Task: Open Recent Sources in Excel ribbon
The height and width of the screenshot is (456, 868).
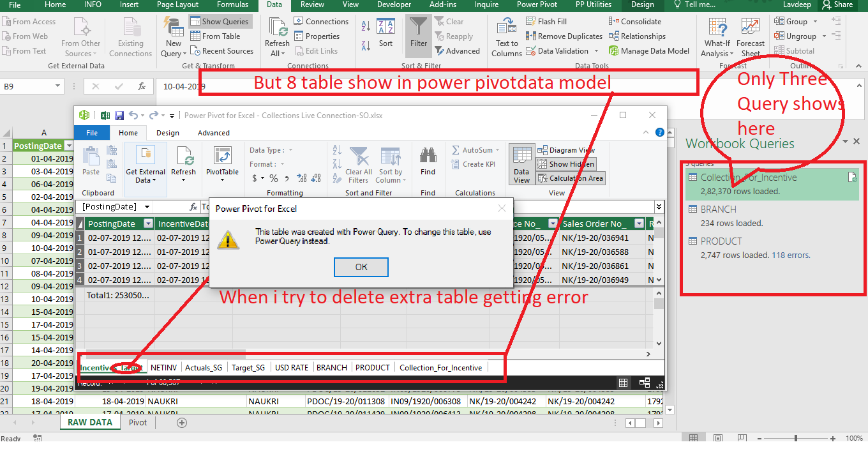Action: 221,51
